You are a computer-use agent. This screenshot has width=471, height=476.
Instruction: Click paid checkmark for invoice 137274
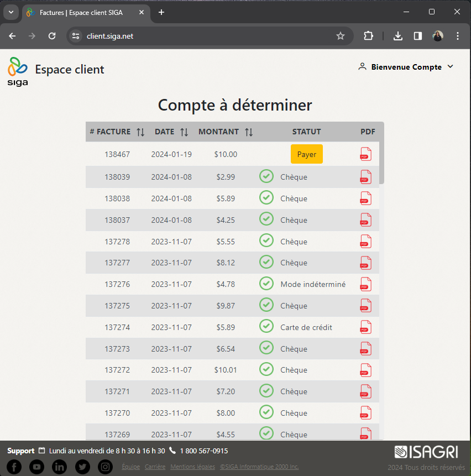click(x=266, y=326)
